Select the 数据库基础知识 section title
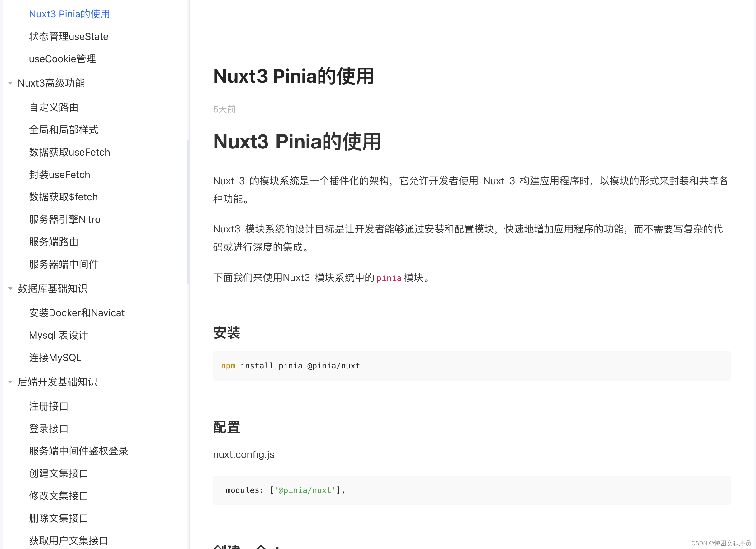This screenshot has height=549, width=756. coord(52,288)
